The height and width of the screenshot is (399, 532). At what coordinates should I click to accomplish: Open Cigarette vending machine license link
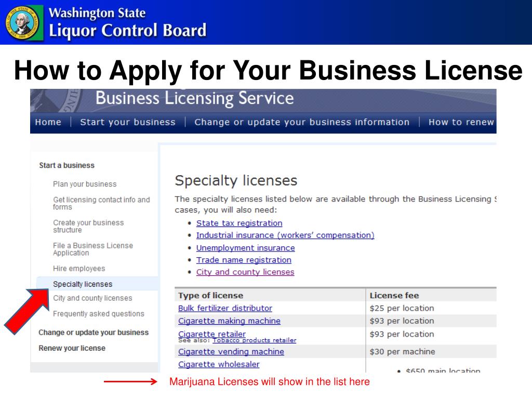[x=231, y=352]
